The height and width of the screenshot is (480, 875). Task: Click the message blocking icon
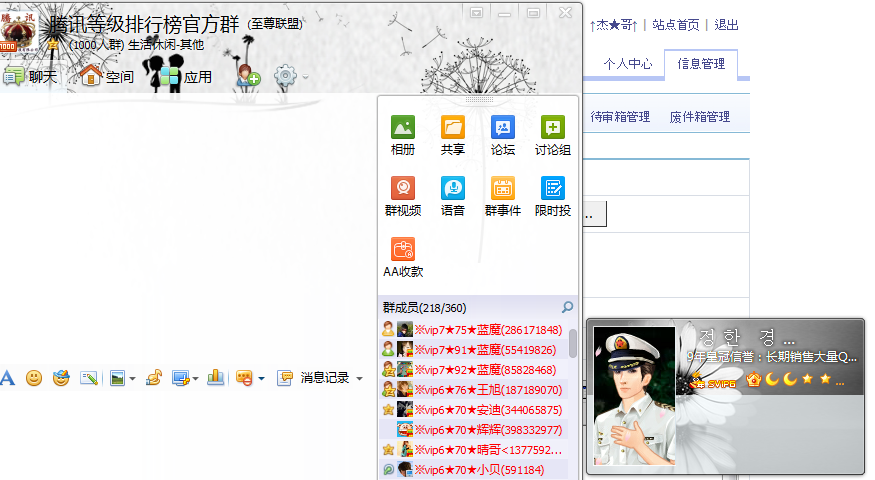[244, 378]
